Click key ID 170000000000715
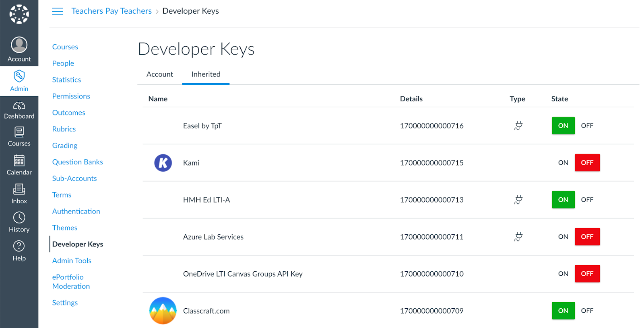This screenshot has width=644, height=328. click(431, 163)
